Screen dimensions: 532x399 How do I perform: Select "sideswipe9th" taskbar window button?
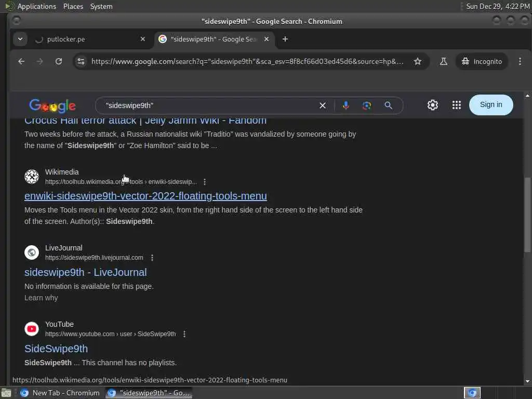pyautogui.click(x=149, y=393)
